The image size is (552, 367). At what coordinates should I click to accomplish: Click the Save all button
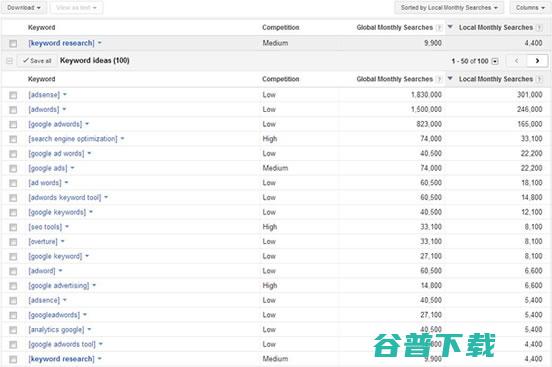point(37,61)
